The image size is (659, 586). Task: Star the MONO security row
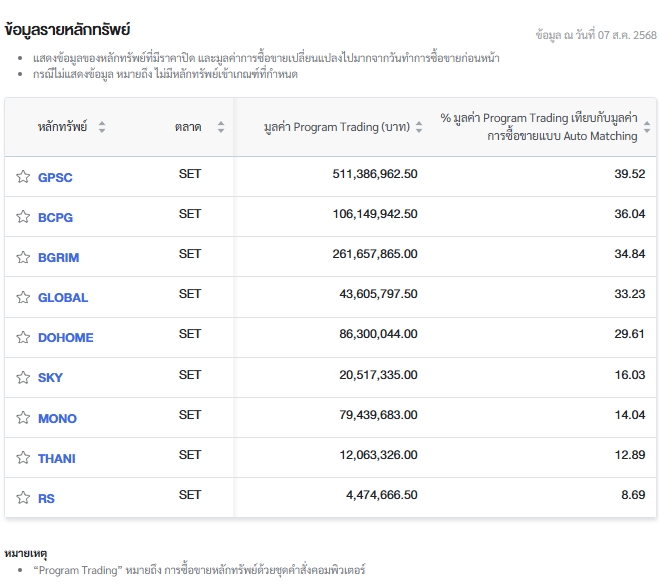pyautogui.click(x=23, y=417)
